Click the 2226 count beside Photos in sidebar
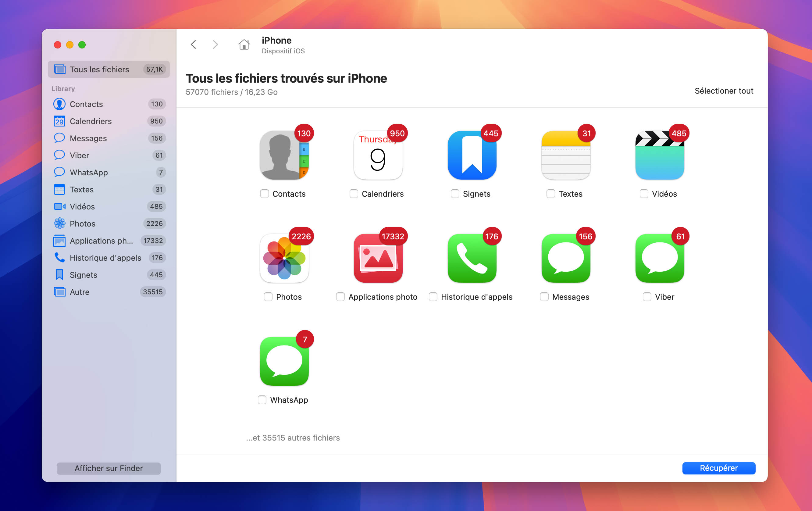This screenshot has width=812, height=511. pos(155,223)
